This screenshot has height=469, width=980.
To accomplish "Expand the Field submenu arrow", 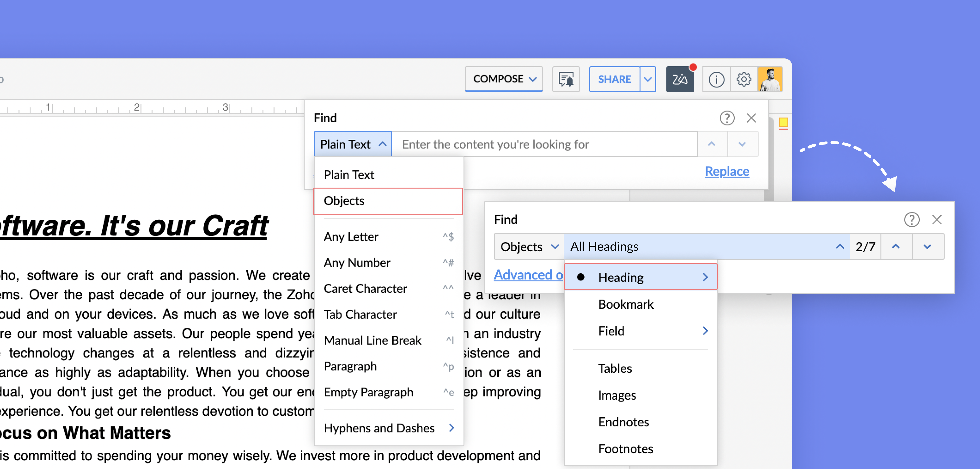I will (x=705, y=330).
